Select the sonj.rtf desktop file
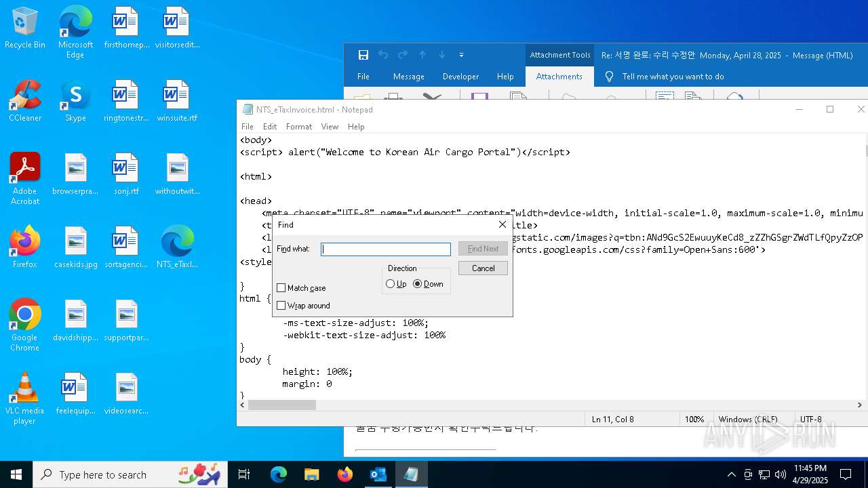Viewport: 868px width, 488px height. pos(126,174)
